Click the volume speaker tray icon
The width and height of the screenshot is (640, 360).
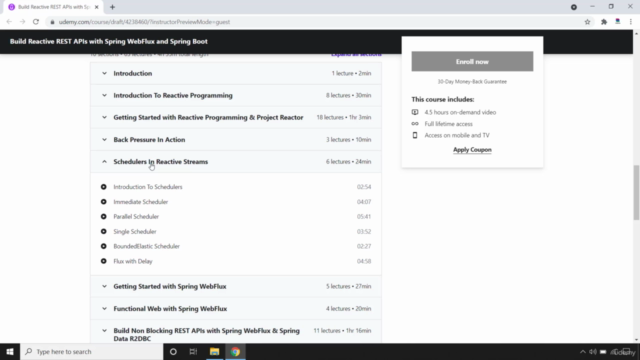click(x=593, y=352)
